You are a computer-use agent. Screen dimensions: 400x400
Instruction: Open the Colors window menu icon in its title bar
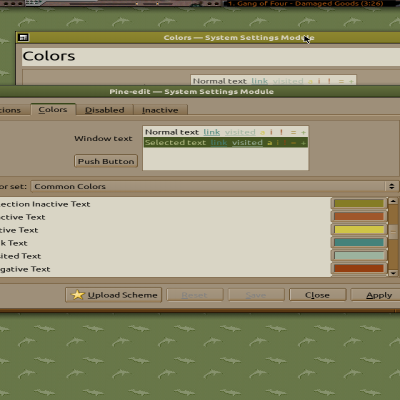[x=23, y=38]
